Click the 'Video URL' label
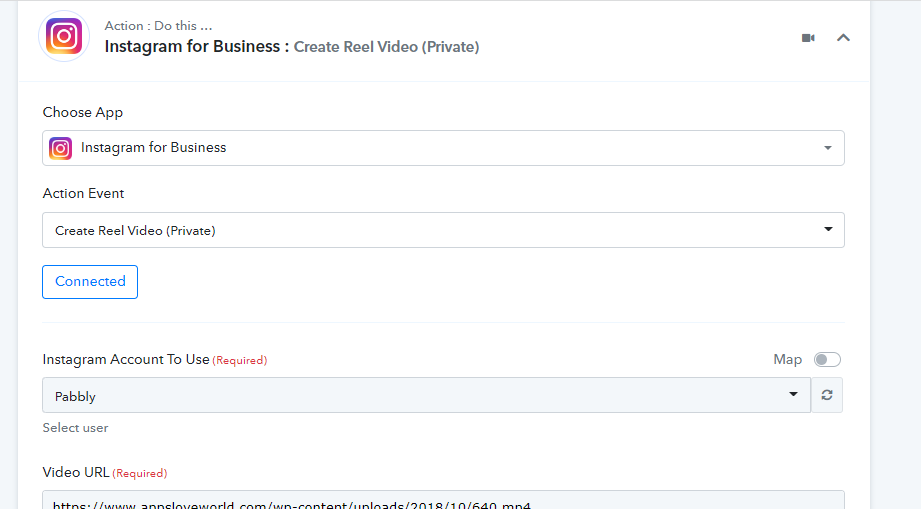This screenshot has width=921, height=509. (76, 472)
